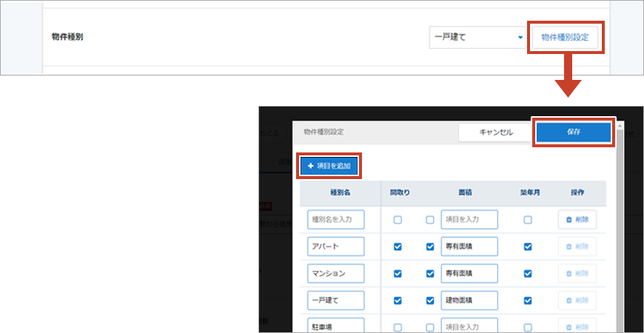Screen dimensions: 644x333
Task: Click 削除 trash button for 駐車場 row
Action: point(577,326)
